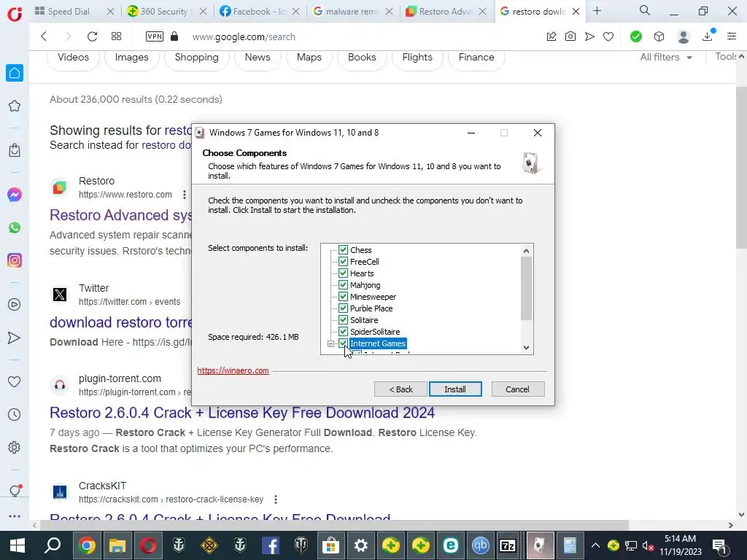Bookmark this page with the heart icon
Screen dimensions: 747x560
[608, 36]
